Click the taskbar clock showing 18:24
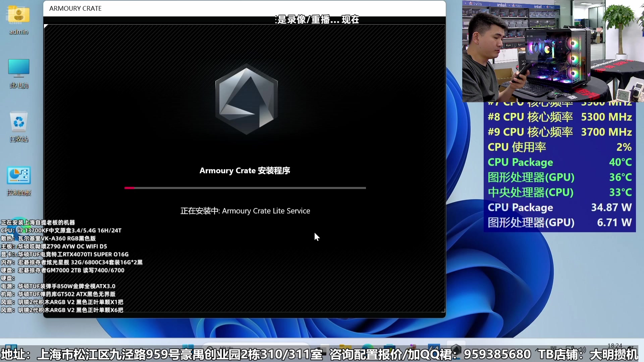Image resolution: width=644 pixels, height=362 pixels. [x=614, y=346]
